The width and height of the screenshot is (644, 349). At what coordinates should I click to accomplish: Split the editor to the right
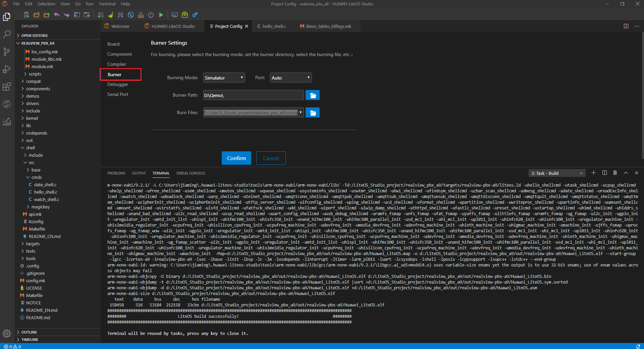626,26
